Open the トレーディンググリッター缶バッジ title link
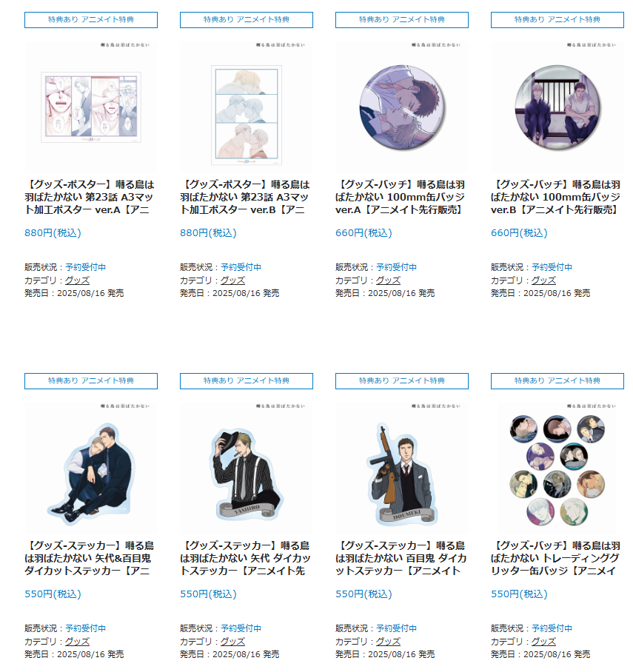 pyautogui.click(x=556, y=559)
